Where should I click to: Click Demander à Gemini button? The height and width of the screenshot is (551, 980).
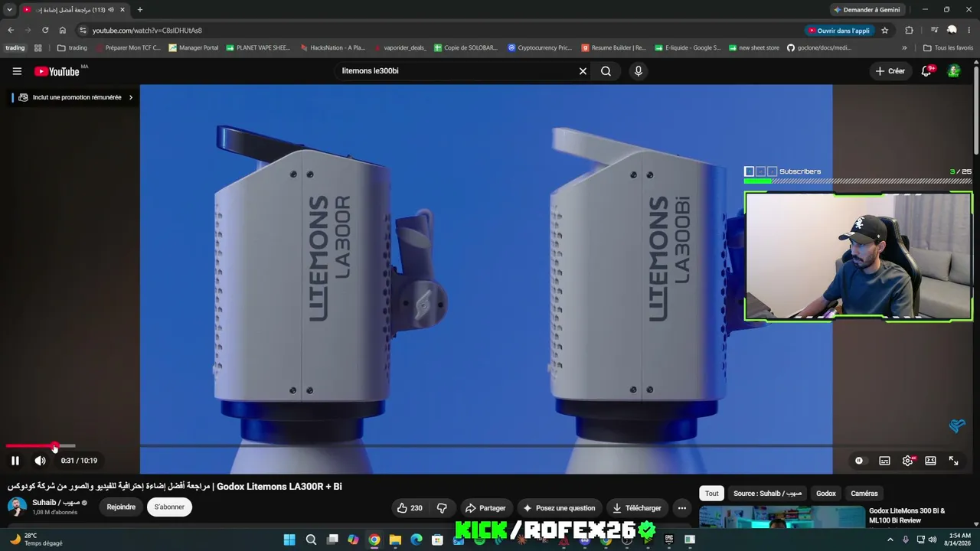tap(867, 10)
